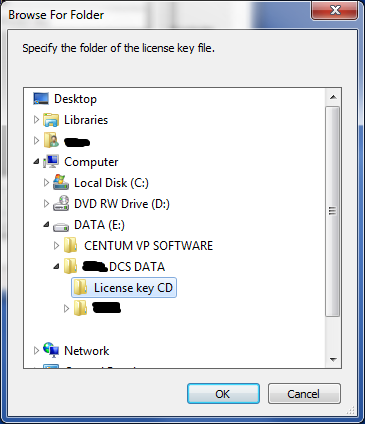Collapse the Computer tree node

(x=36, y=162)
